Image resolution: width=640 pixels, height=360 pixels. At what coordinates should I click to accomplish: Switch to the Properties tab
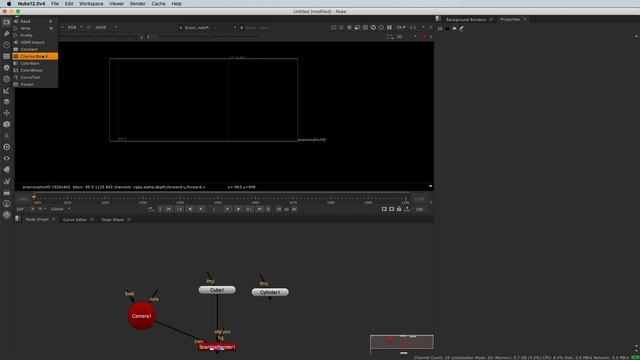click(x=510, y=20)
